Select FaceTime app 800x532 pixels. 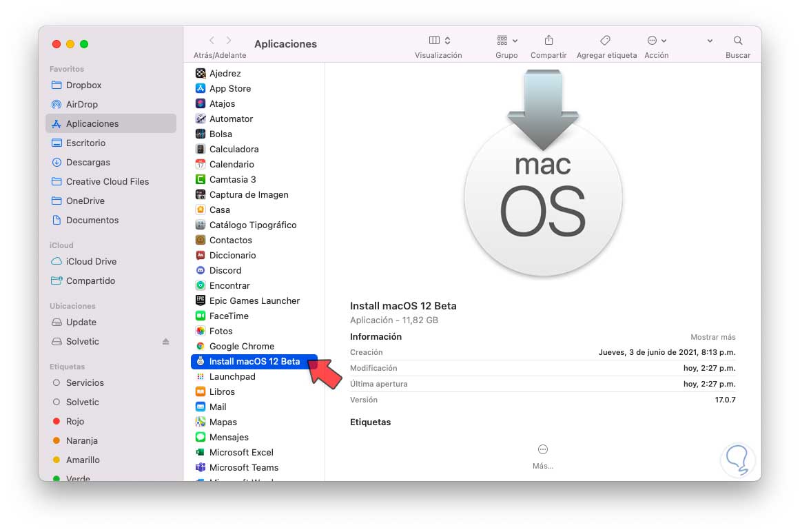(x=254, y=316)
